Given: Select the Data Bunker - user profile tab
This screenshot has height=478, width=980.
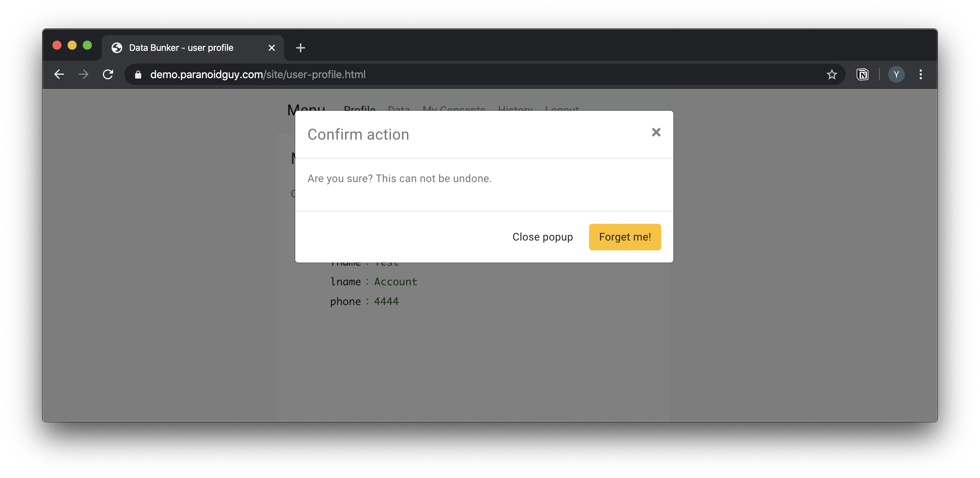Looking at the screenshot, I should (181, 48).
